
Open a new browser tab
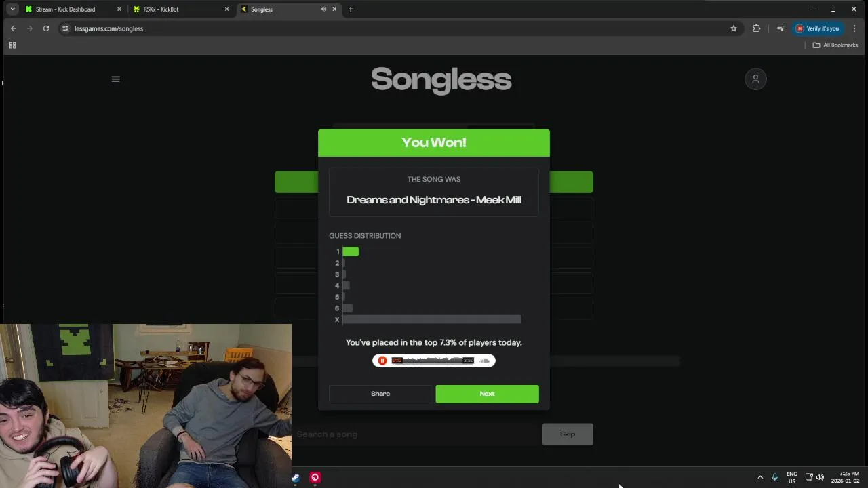tap(351, 9)
